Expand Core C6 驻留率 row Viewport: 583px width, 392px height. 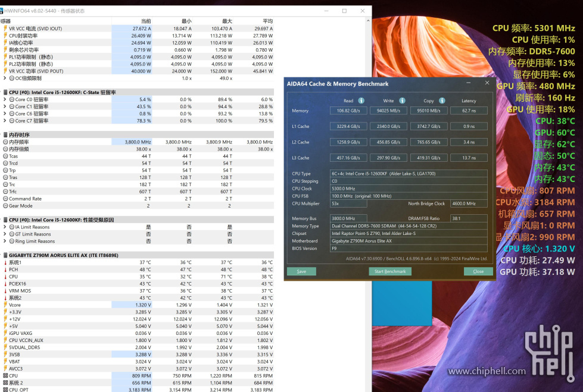pyautogui.click(x=4, y=114)
